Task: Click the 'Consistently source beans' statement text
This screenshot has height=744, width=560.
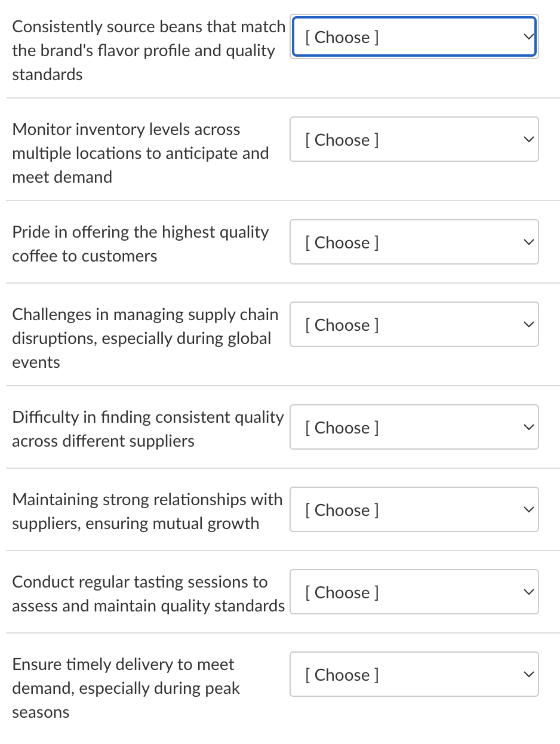Action: (148, 51)
